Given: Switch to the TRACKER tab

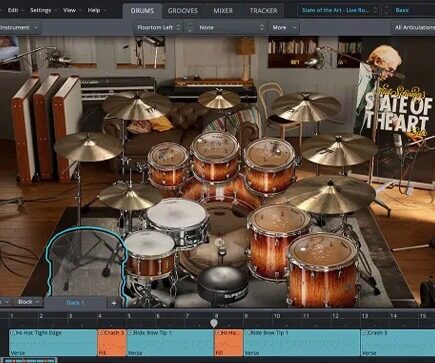Looking at the screenshot, I should coord(263,11).
